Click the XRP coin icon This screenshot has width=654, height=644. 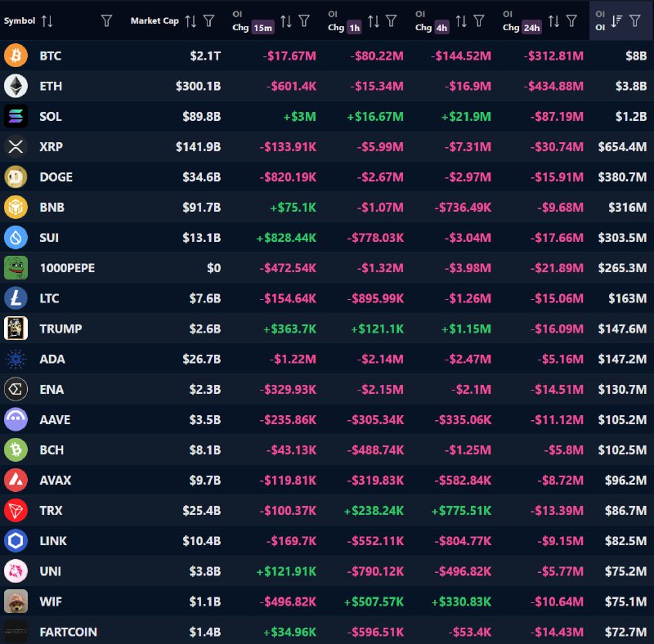[16, 146]
